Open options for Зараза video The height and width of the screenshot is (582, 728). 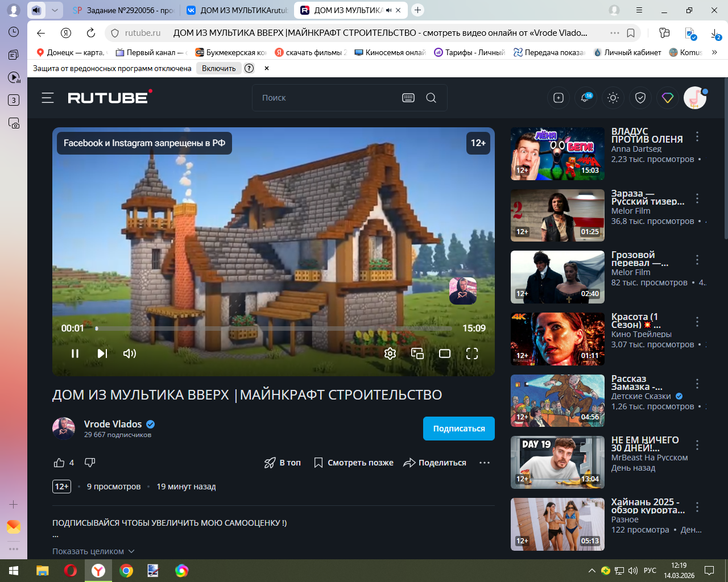coord(697,198)
